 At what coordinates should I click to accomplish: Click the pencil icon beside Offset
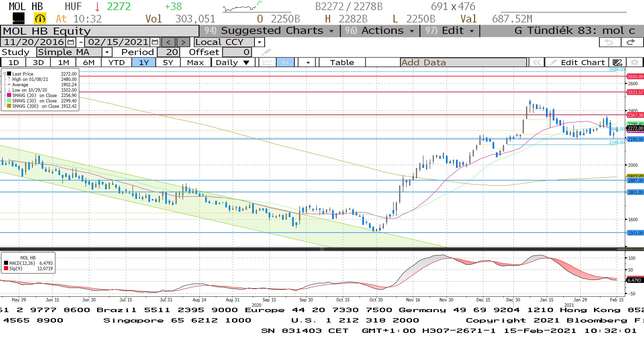[x=266, y=52]
